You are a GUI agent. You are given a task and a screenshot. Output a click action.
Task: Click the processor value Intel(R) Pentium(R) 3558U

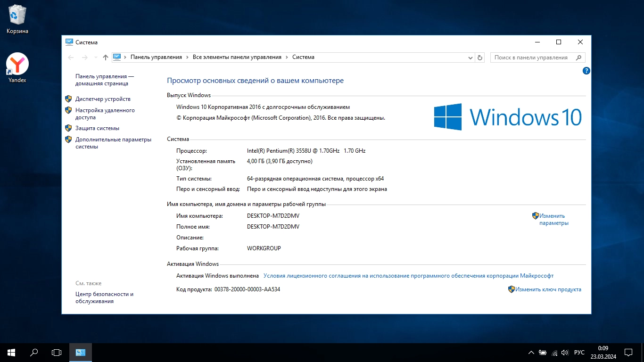click(x=306, y=151)
